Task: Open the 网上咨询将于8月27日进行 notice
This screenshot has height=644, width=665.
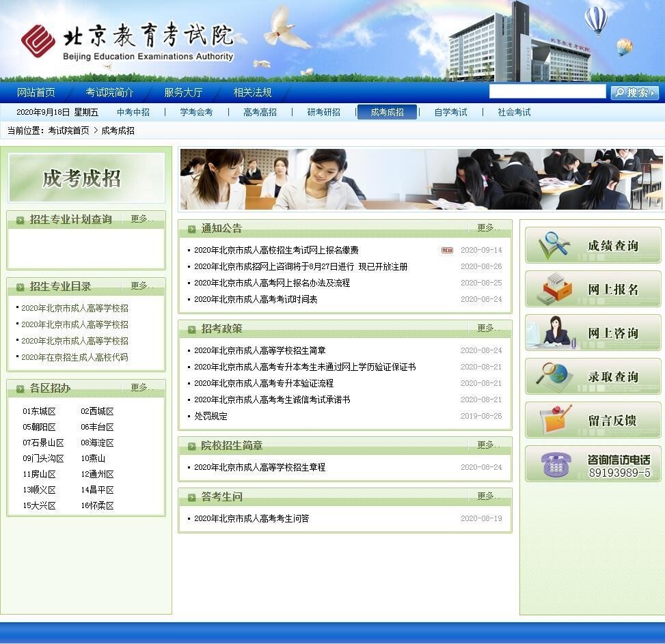Action: tap(301, 266)
